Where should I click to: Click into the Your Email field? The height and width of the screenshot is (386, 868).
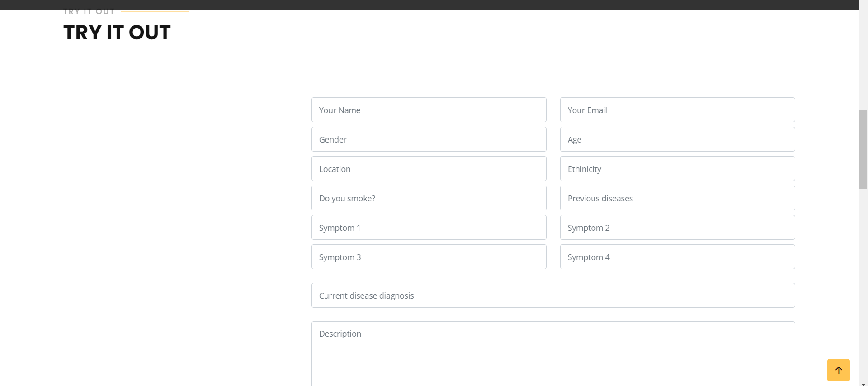(x=677, y=110)
